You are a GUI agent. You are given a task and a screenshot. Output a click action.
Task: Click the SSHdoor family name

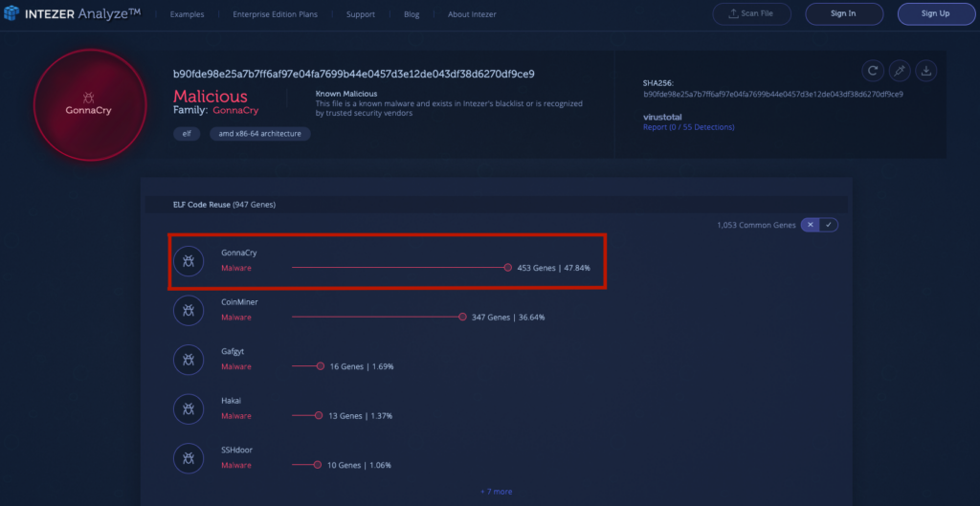tap(237, 450)
